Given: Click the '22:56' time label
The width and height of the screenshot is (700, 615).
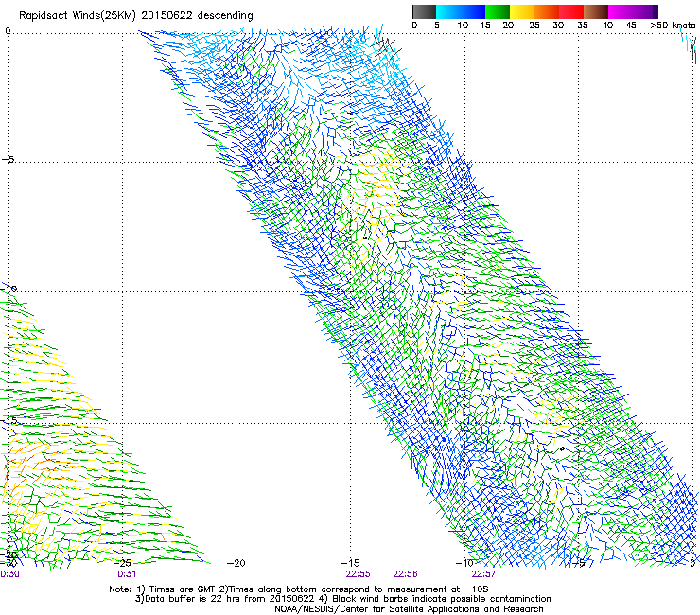Looking at the screenshot, I should pyautogui.click(x=406, y=574).
